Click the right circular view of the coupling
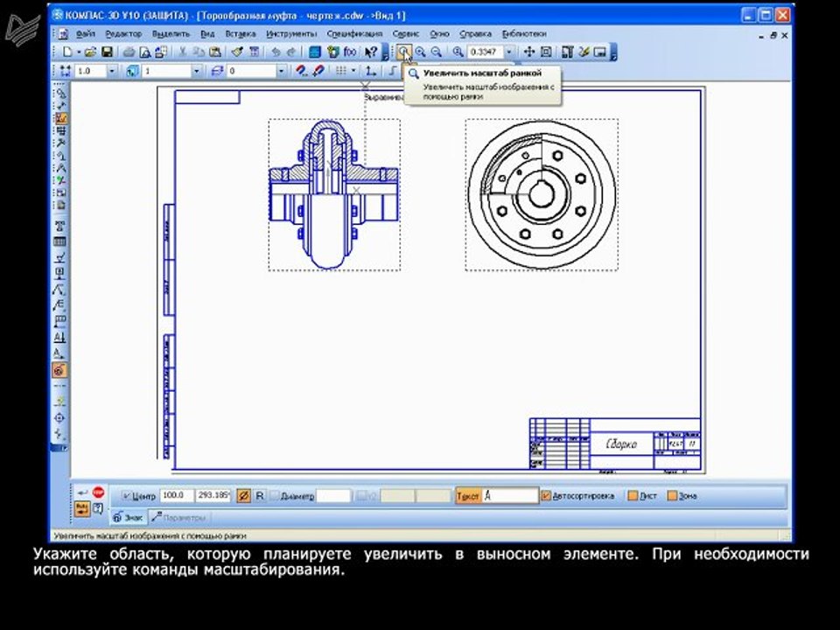The height and width of the screenshot is (630, 840). [542, 195]
